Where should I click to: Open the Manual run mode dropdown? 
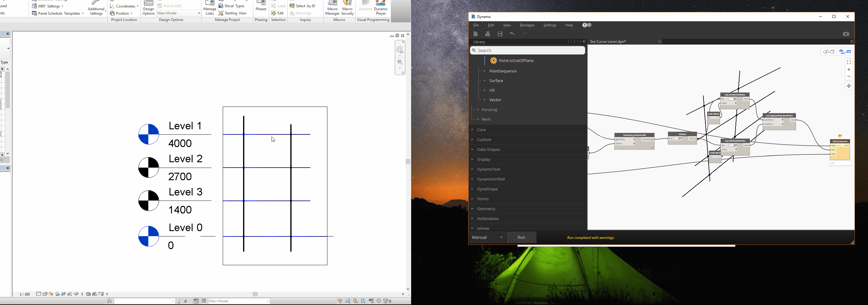[488, 238]
